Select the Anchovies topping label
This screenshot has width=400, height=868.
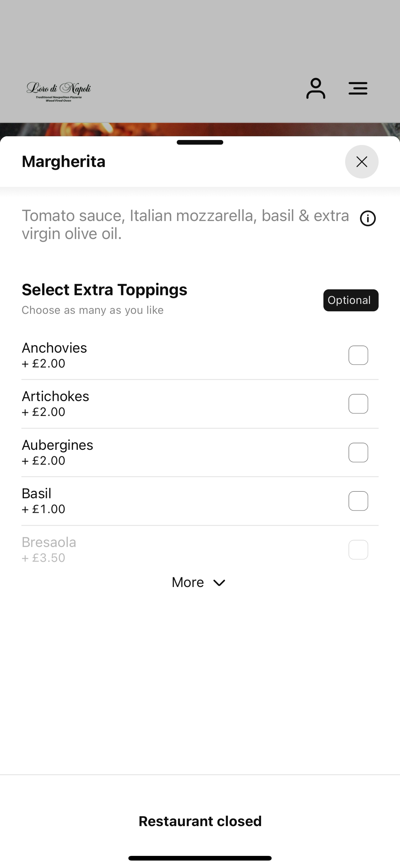(x=55, y=348)
